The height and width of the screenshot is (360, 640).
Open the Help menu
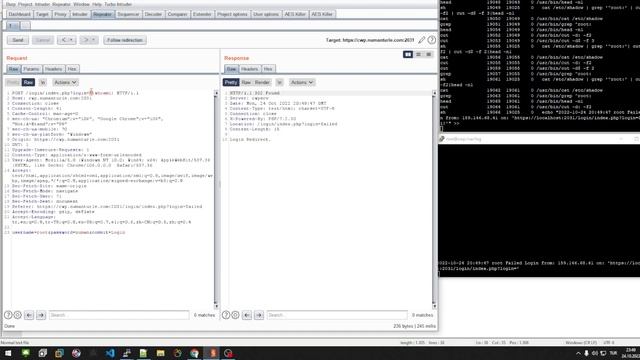(x=97, y=4)
